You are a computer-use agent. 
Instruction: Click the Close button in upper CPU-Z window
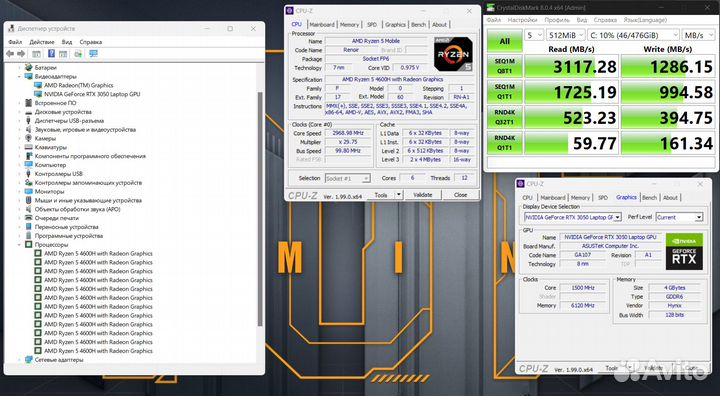[460, 195]
